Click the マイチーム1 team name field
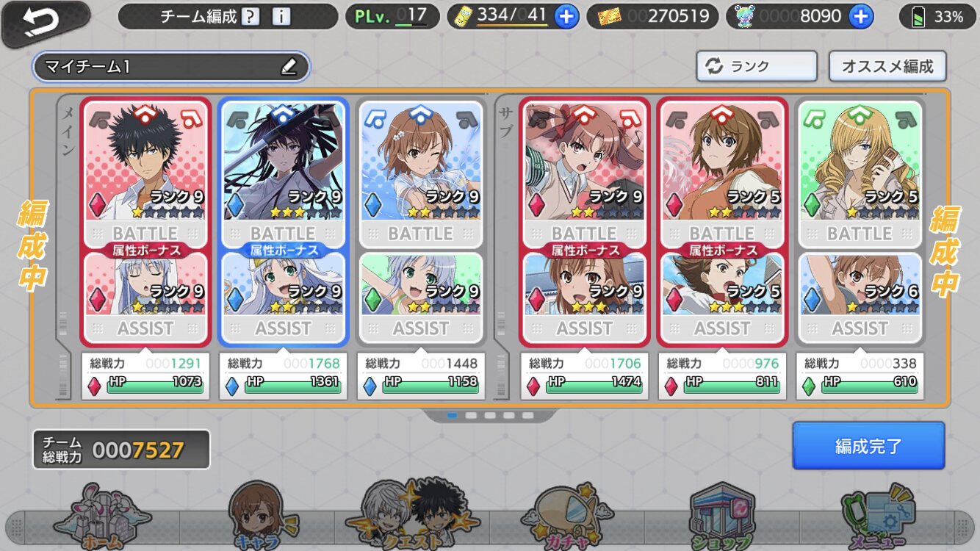 click(171, 67)
